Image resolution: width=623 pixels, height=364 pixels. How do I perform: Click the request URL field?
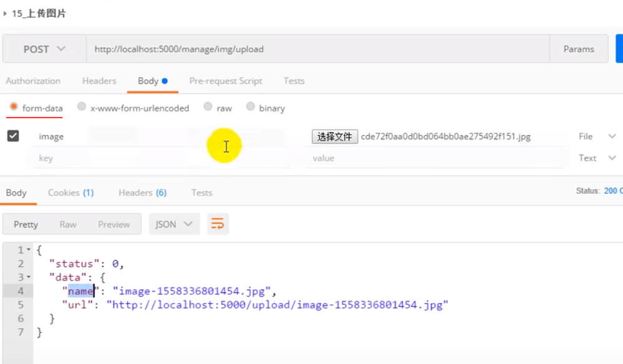[318, 49]
